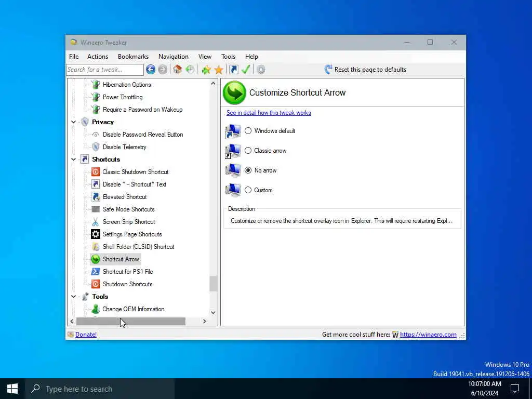Image resolution: width=532 pixels, height=399 pixels.
Task: Click Reset this page to defaults
Action: pos(365,70)
